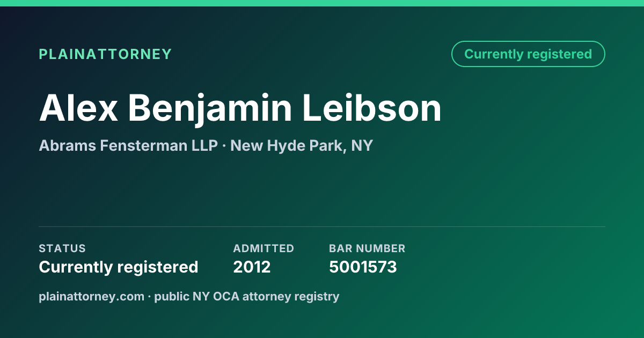Screen dimensions: 644x338
Task: Select the admission year 2012
Action: pyautogui.click(x=252, y=267)
